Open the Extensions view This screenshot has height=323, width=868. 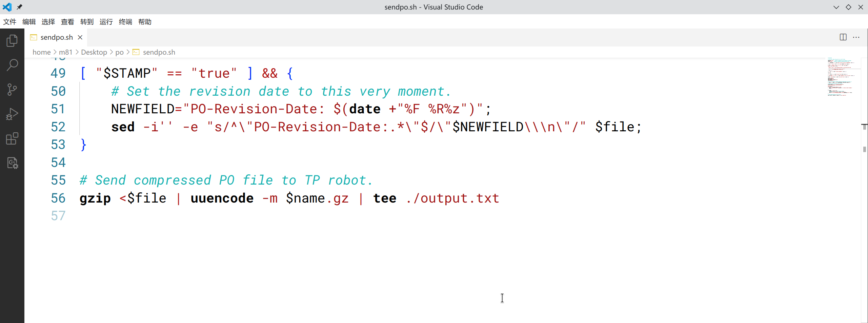[12, 138]
